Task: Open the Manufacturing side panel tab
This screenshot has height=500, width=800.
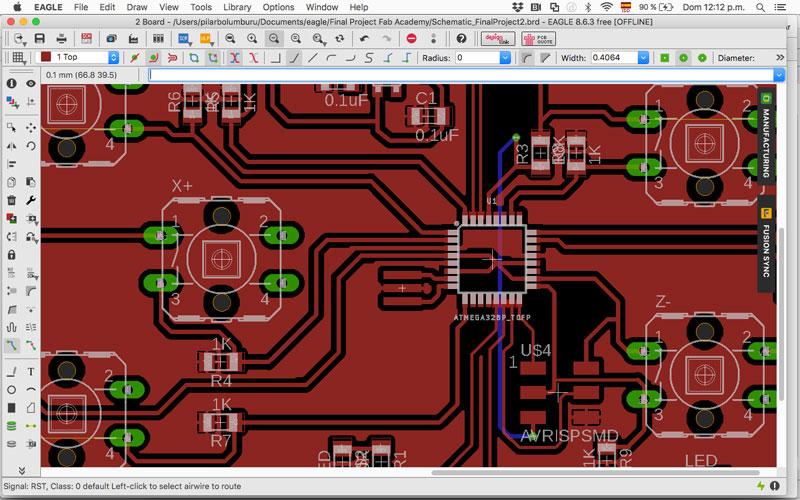Action: point(766,135)
